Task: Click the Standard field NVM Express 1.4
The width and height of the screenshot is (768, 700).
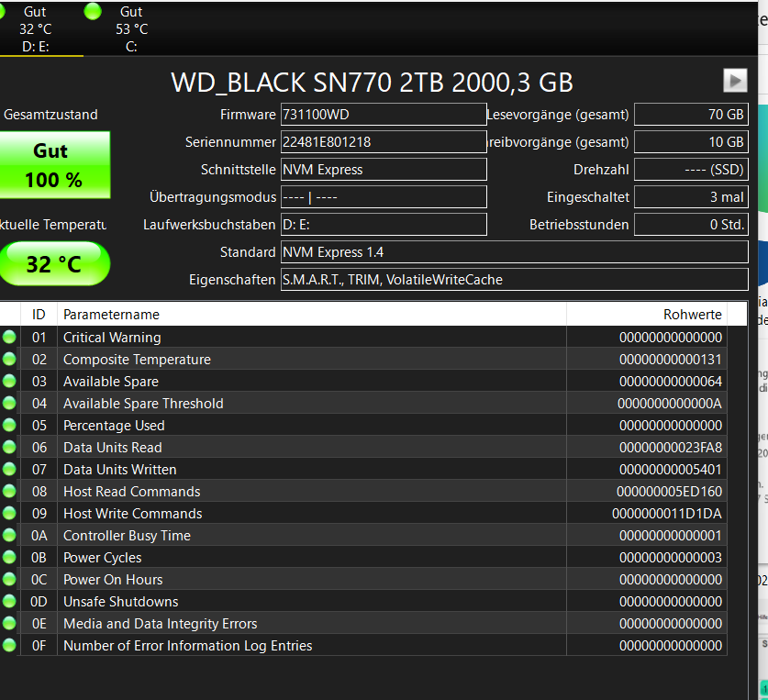Action: (514, 251)
